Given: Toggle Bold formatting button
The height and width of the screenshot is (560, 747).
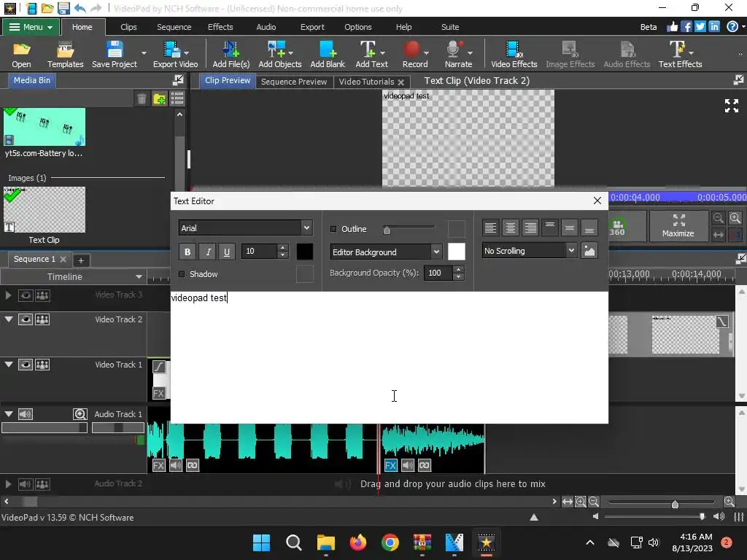Looking at the screenshot, I should pyautogui.click(x=187, y=252).
